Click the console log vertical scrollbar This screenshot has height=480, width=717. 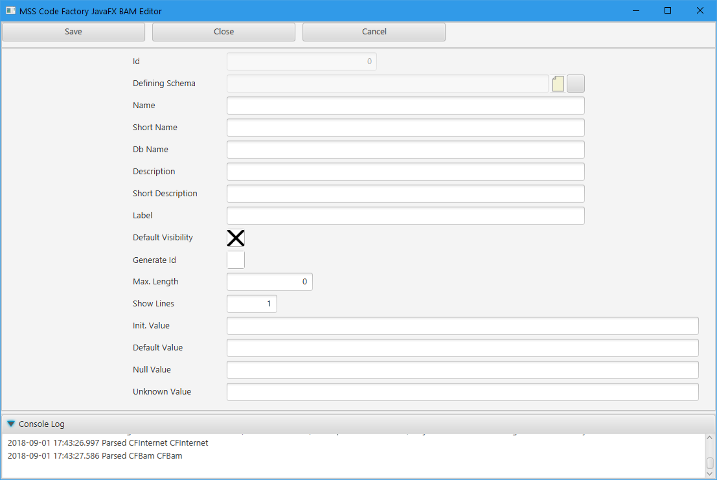710,456
